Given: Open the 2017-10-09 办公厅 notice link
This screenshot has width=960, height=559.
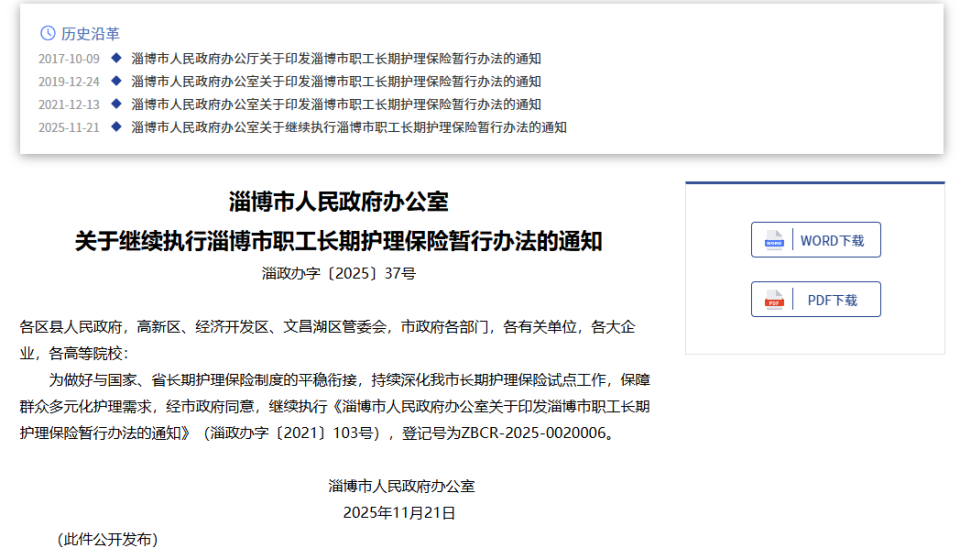Looking at the screenshot, I should [336, 59].
